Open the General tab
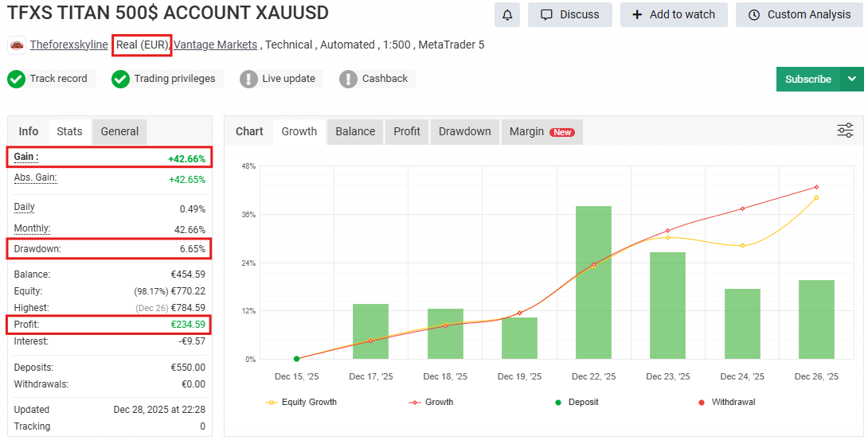This screenshot has width=868, height=440. [119, 131]
